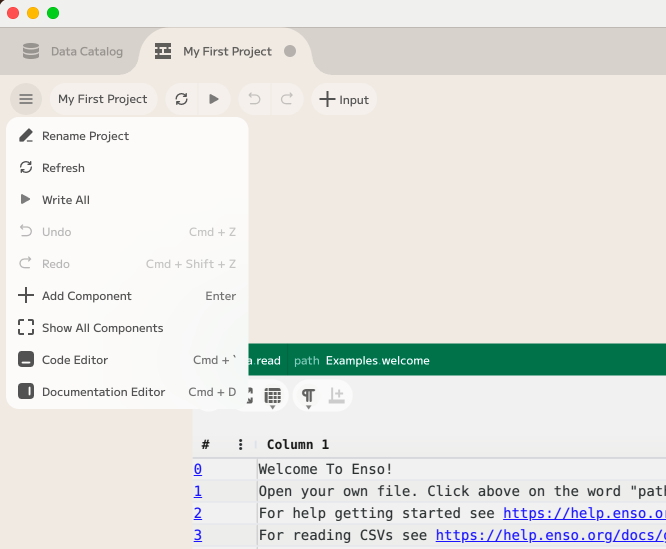Close the My First Project tab with circle button

click(x=290, y=51)
